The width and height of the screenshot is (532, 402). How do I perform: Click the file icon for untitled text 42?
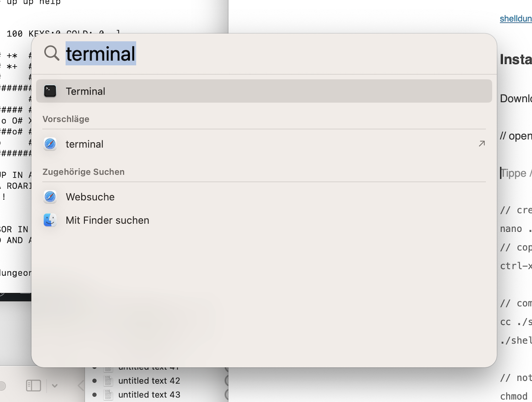pos(109,381)
